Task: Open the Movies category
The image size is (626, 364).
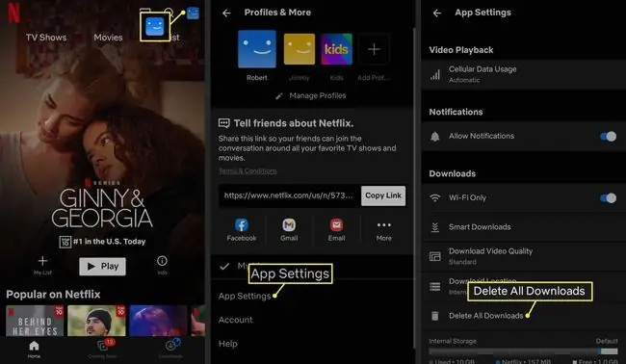Action: click(108, 38)
